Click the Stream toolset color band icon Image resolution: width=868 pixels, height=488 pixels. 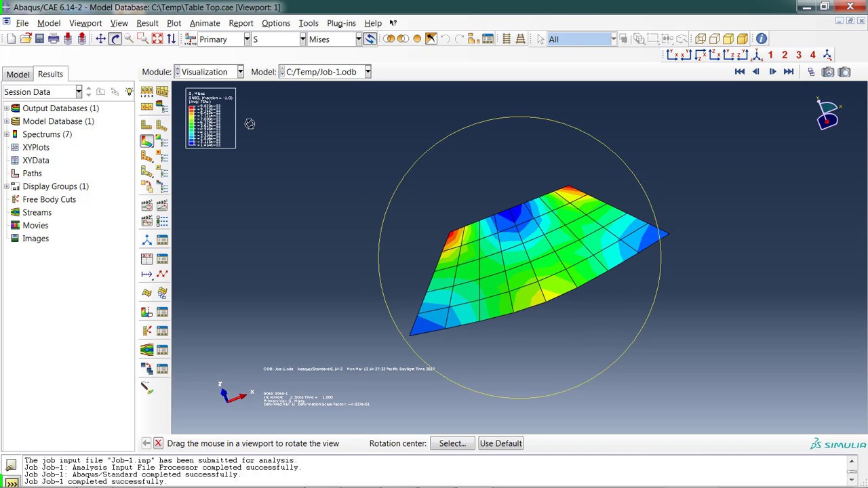146,350
